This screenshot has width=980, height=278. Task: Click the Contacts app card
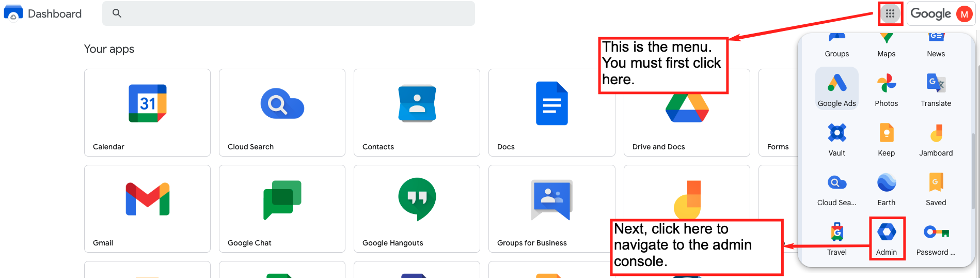tap(417, 112)
